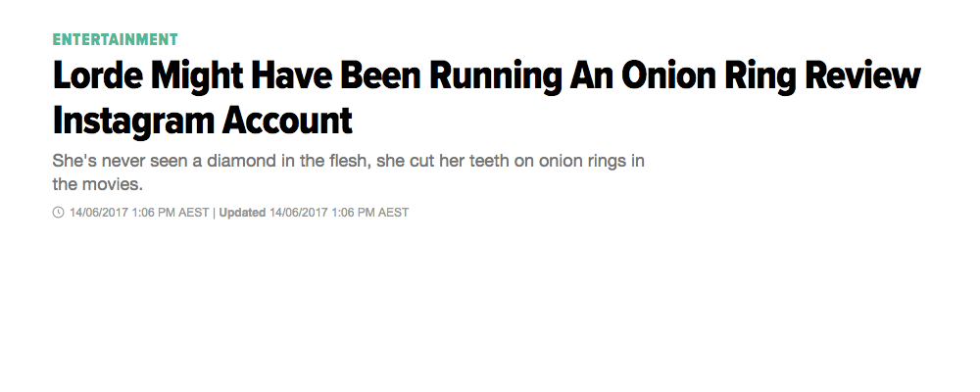Image resolution: width=980 pixels, height=392 pixels.
Task: Click the headline about Lorde's onion ring reviews
Action: click(x=486, y=98)
